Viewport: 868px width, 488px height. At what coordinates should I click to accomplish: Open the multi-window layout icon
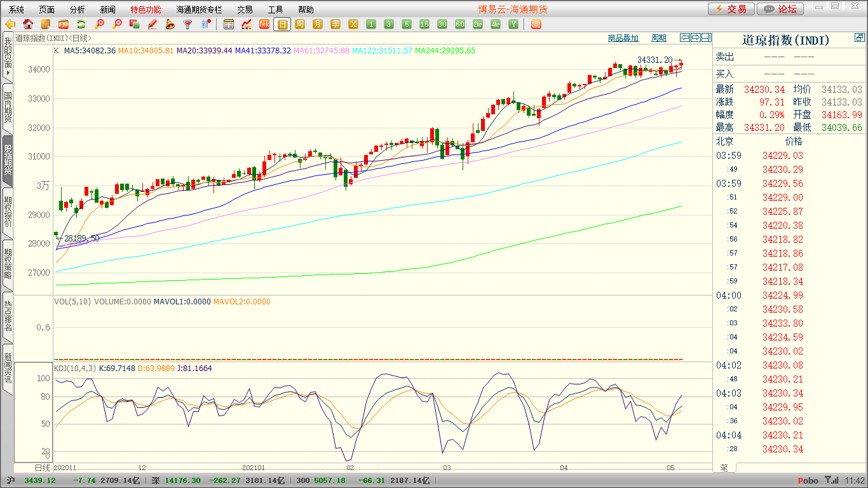coord(536,24)
